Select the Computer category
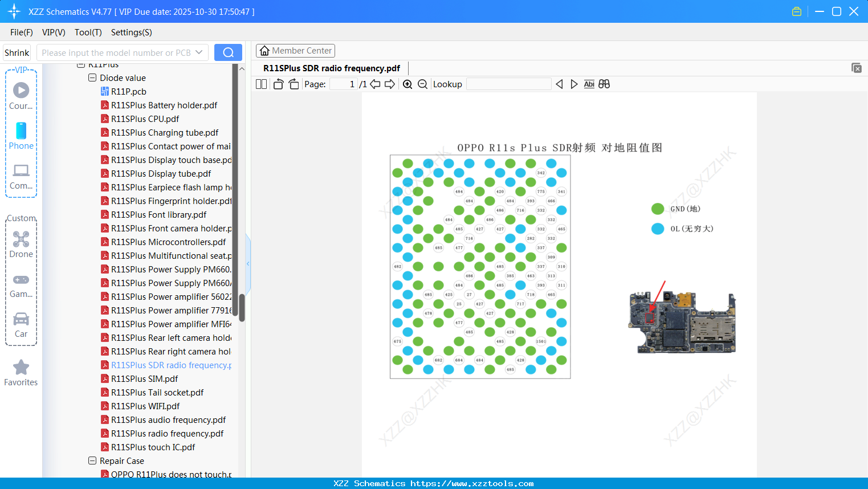The width and height of the screenshot is (868, 489). [x=21, y=177]
